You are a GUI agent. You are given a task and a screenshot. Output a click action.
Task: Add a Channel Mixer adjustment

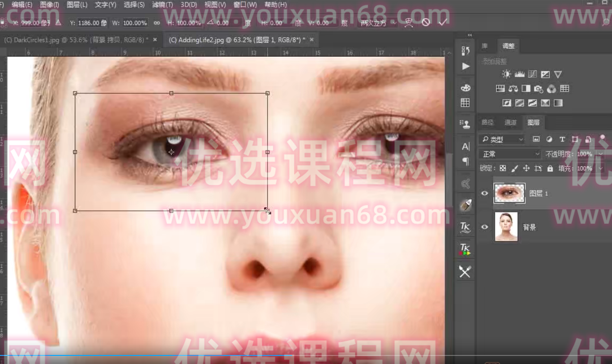pos(551,89)
